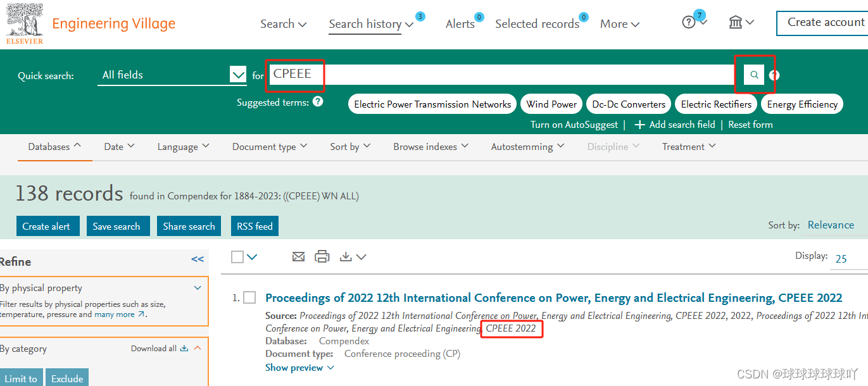This screenshot has height=386, width=868.
Task: Tick checkbox for record 1
Action: pyautogui.click(x=250, y=297)
